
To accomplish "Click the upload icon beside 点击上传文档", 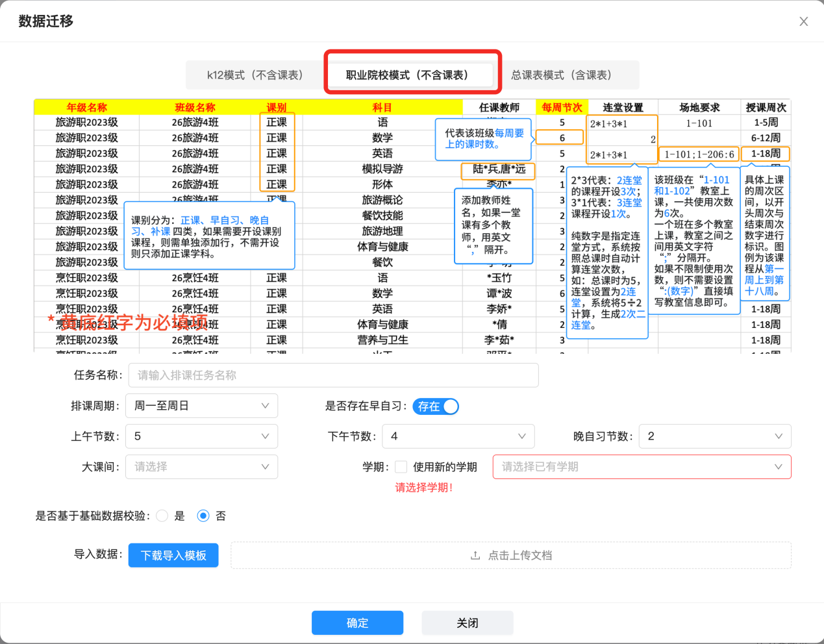I will [475, 555].
